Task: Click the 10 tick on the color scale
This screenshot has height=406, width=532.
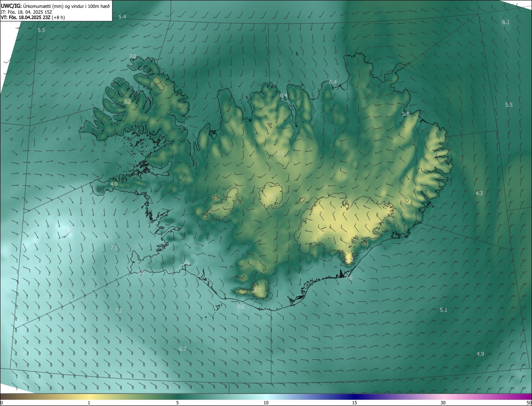Action: click(266, 403)
